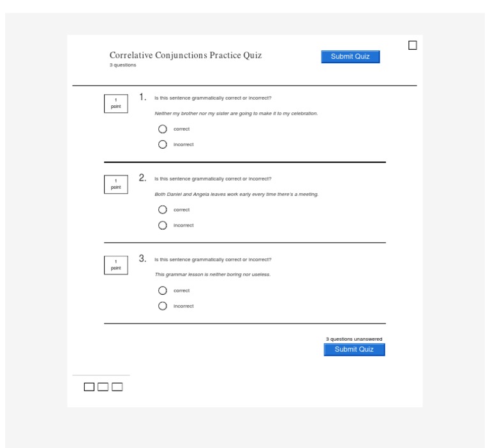
Task: Click the first square icon at bottom-left
Action: click(89, 387)
